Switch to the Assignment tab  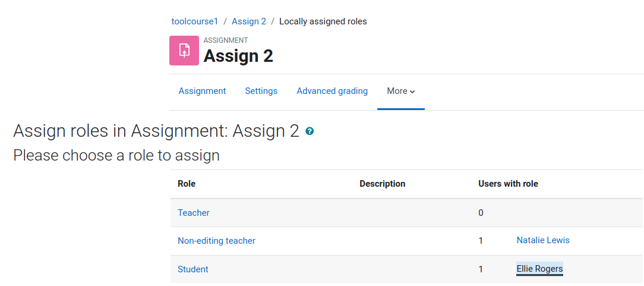pos(202,91)
